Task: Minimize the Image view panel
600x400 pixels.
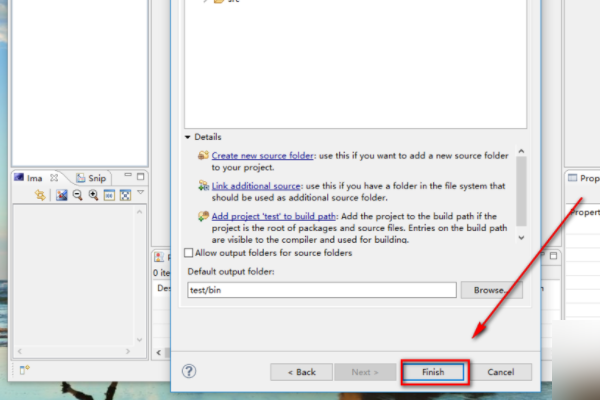Action: (x=128, y=175)
